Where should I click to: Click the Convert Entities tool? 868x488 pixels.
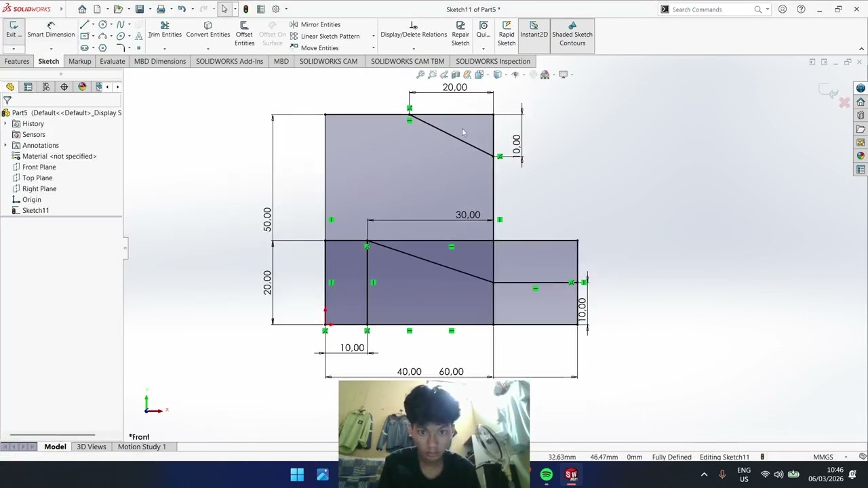click(x=208, y=30)
